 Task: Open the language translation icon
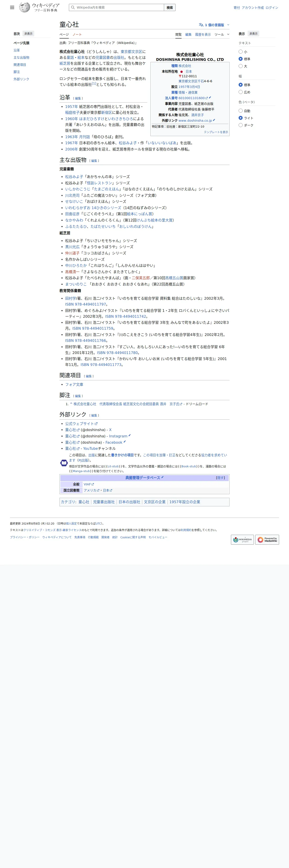tap(201, 25)
